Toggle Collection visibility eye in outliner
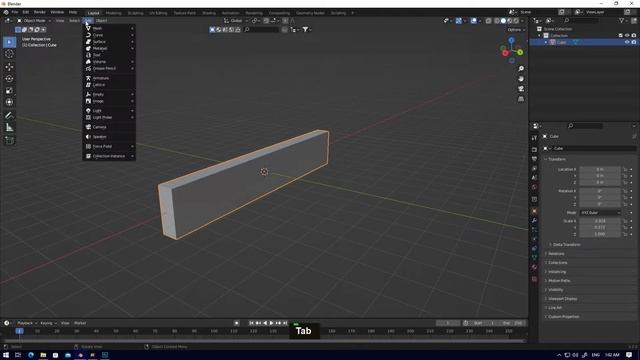The width and height of the screenshot is (640, 360). point(627,36)
